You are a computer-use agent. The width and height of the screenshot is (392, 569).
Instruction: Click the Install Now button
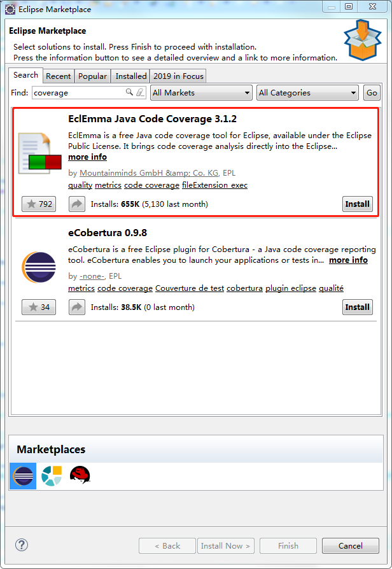click(x=226, y=546)
